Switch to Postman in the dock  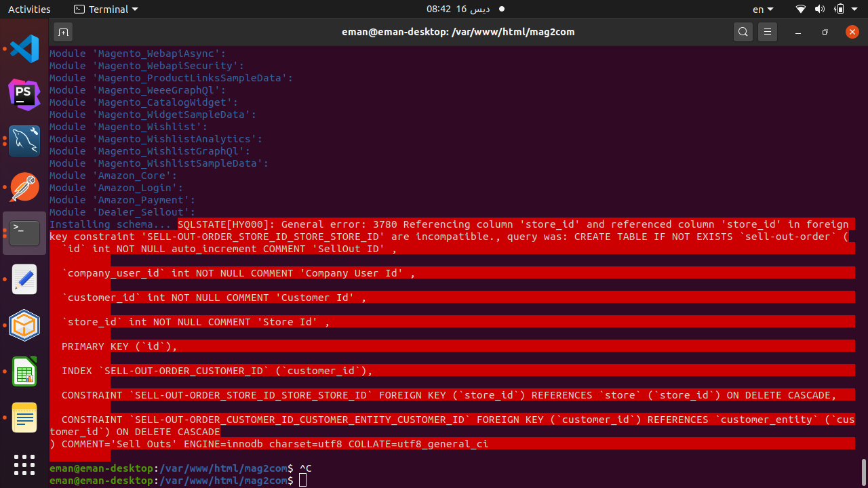[x=24, y=187]
